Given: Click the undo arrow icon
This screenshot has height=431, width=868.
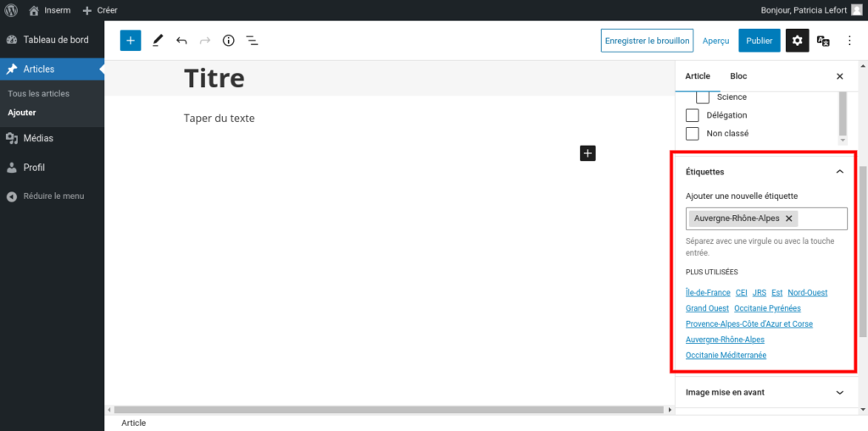Looking at the screenshot, I should tap(181, 41).
